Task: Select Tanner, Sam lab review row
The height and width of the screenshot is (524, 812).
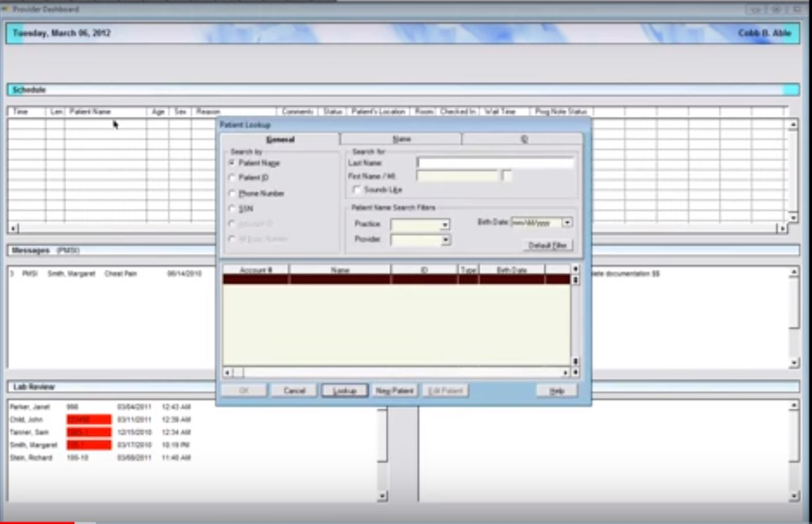Action: [x=101, y=433]
